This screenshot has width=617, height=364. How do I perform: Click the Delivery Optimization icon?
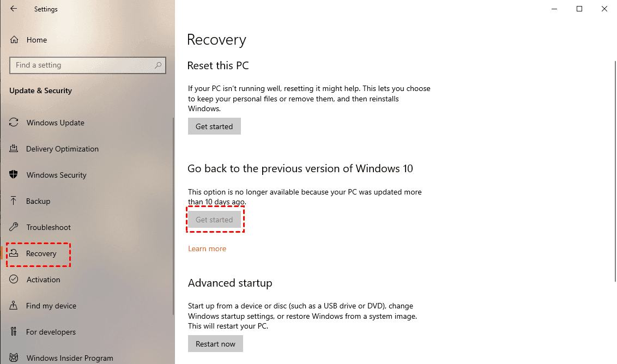click(14, 149)
